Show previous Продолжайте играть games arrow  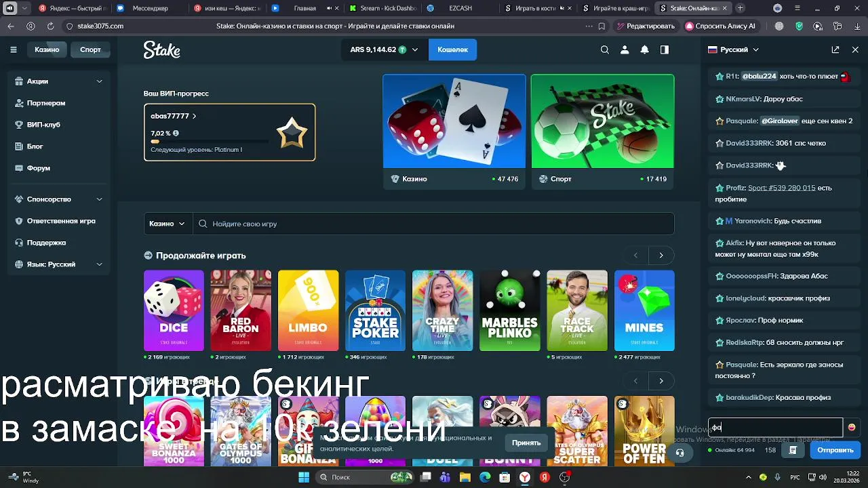click(x=635, y=256)
